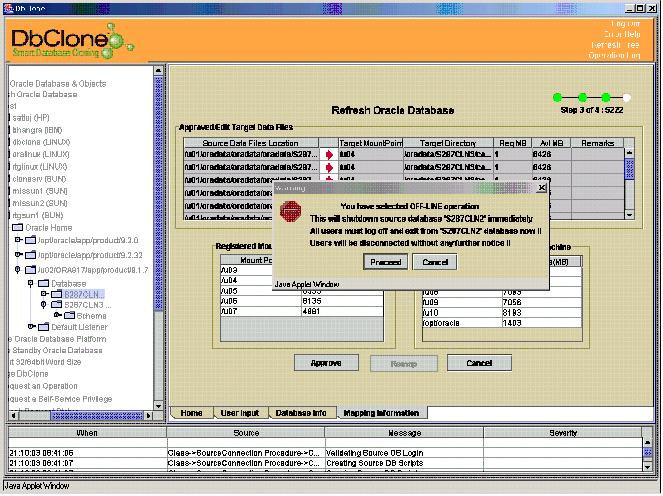The height and width of the screenshot is (496, 663).
Task: Click down arrow of data files table scrollbar
Action: click(629, 215)
